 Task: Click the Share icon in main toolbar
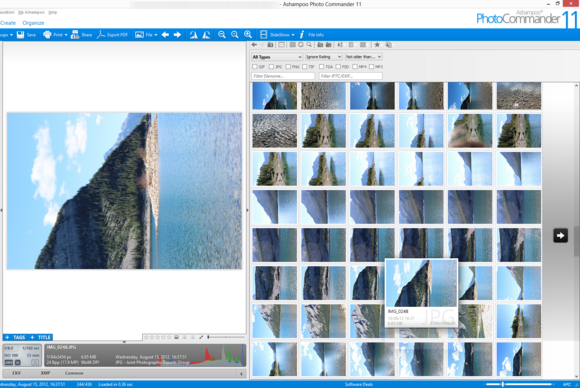pos(75,35)
